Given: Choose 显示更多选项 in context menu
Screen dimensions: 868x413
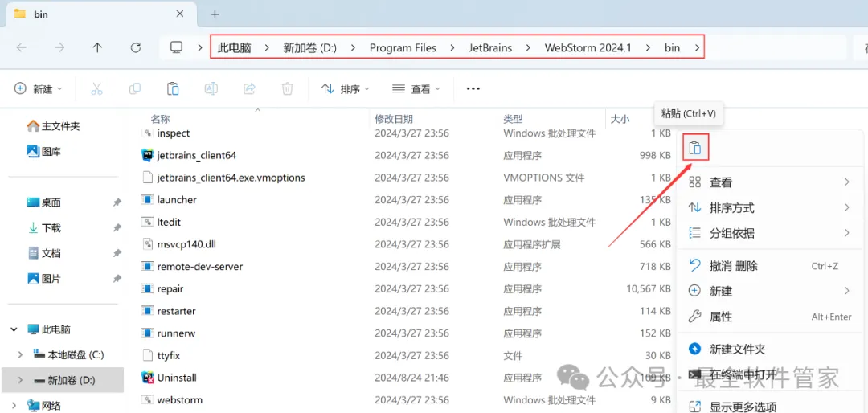Looking at the screenshot, I should coord(769,407).
